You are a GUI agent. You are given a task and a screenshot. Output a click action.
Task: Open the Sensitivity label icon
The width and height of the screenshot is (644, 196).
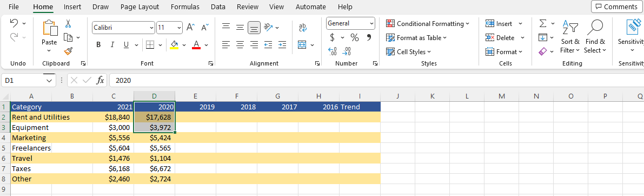pos(633,27)
